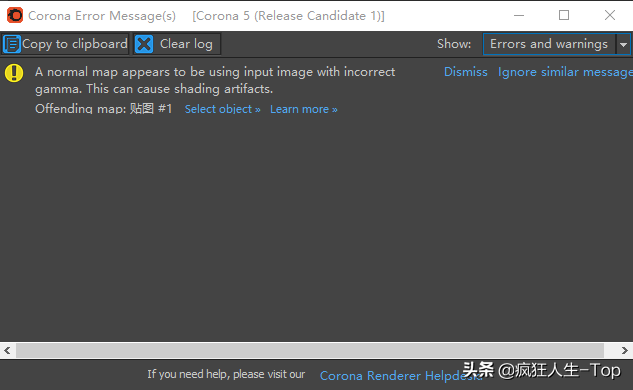This screenshot has width=633, height=390.
Task: Choose Ignore similar messages link
Action: [x=565, y=72]
